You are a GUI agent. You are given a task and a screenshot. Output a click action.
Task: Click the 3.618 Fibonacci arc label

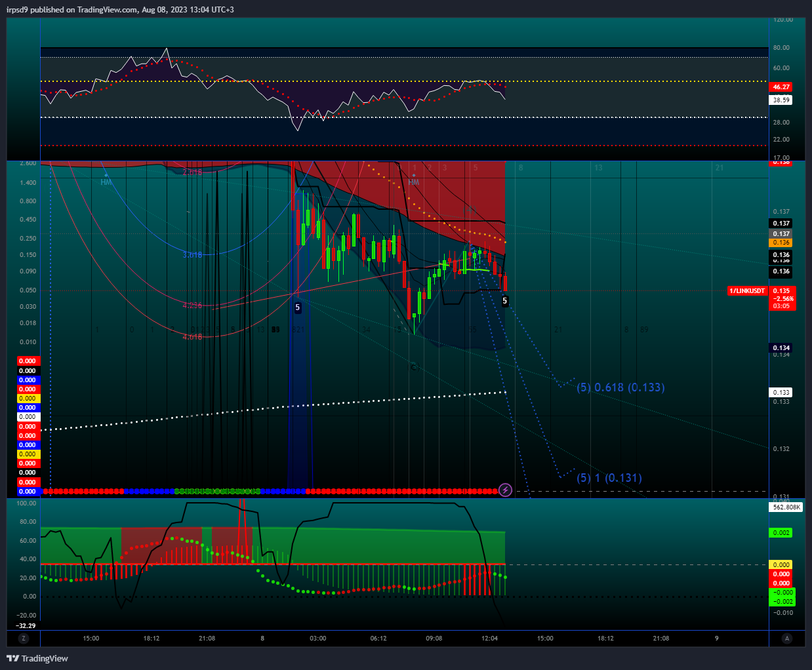(192, 255)
